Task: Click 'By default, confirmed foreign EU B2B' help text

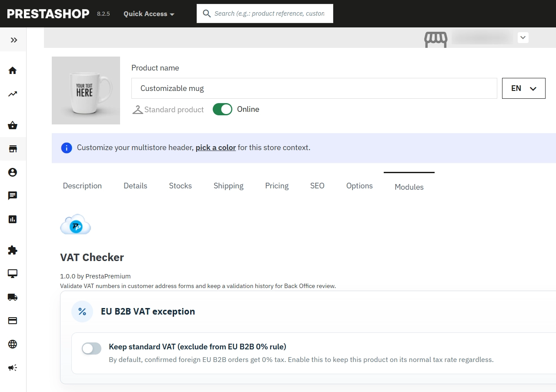Action: coord(301,360)
